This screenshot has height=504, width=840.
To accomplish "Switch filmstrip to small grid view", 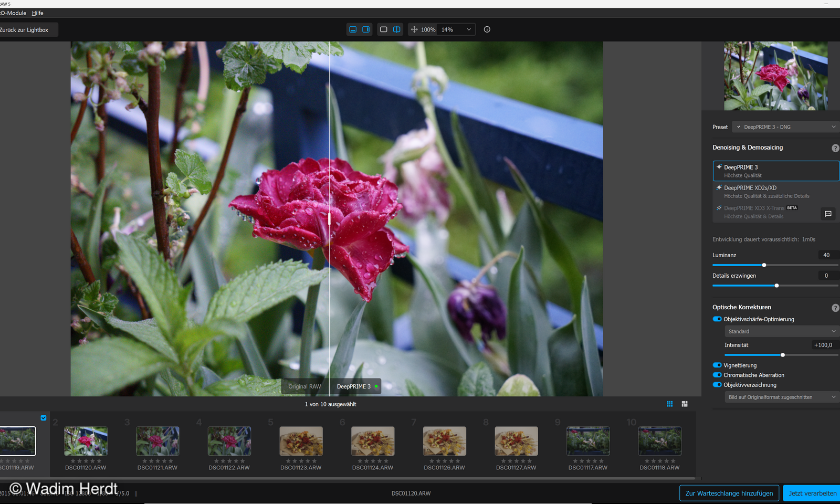I will (670, 404).
